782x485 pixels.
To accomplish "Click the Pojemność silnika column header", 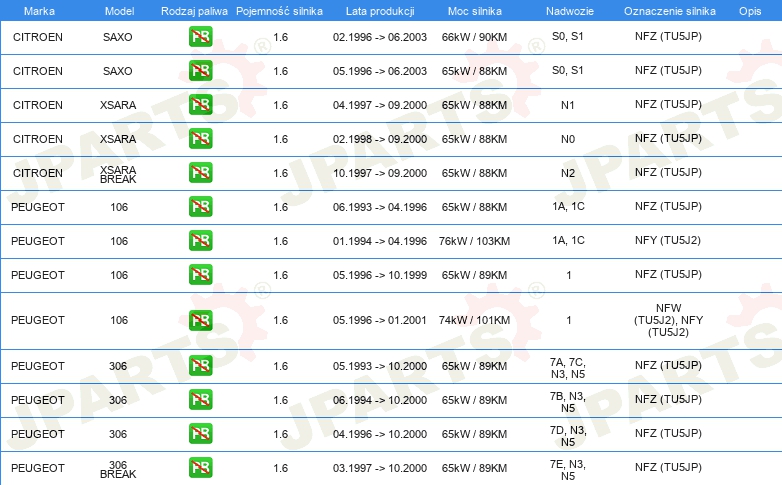I will (x=279, y=11).
